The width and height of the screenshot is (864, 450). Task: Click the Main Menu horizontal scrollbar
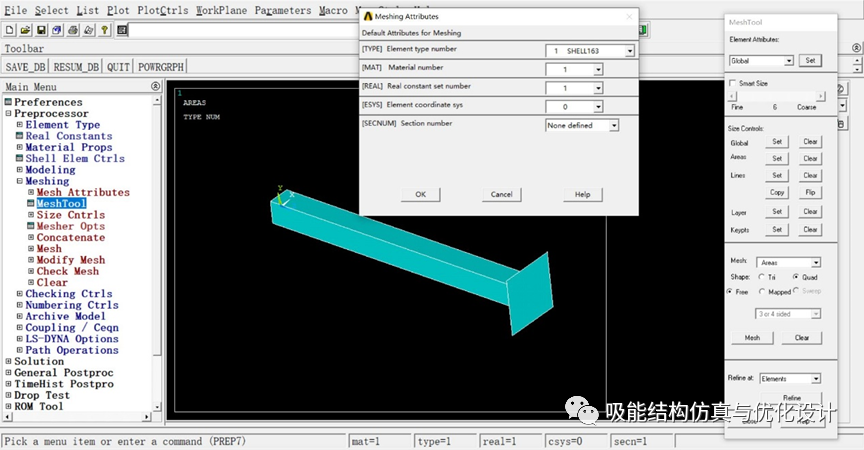click(77, 418)
